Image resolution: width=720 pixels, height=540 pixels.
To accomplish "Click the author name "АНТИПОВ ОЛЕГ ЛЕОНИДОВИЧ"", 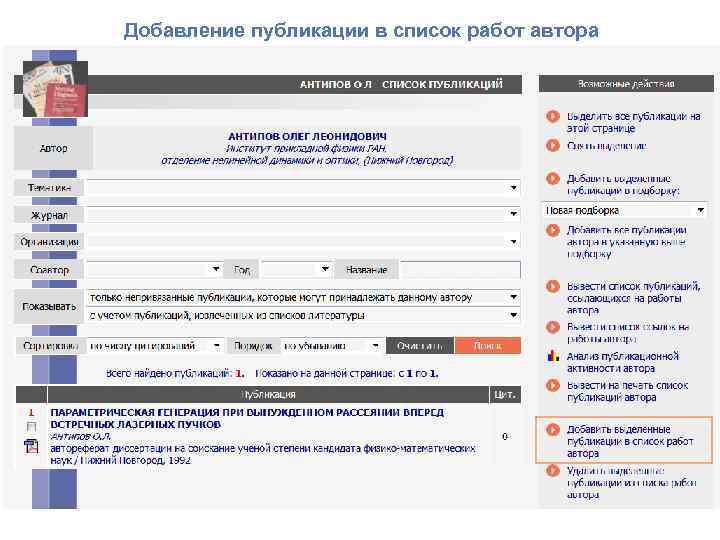I will 307,136.
